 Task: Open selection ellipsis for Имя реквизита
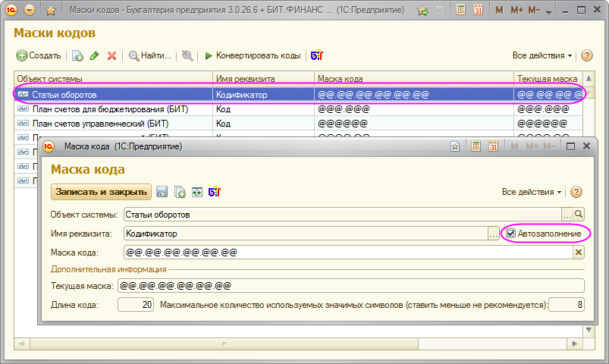[x=493, y=234]
